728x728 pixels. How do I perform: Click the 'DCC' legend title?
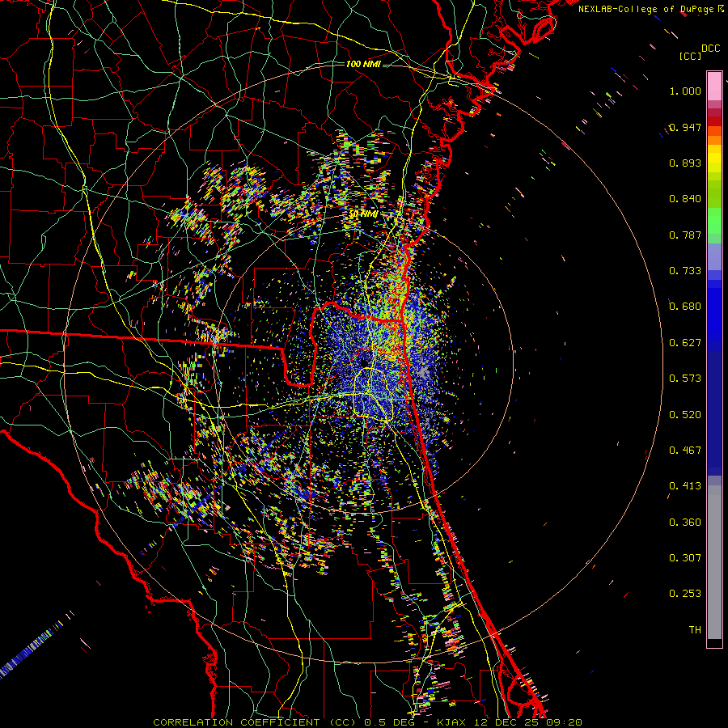[x=710, y=49]
